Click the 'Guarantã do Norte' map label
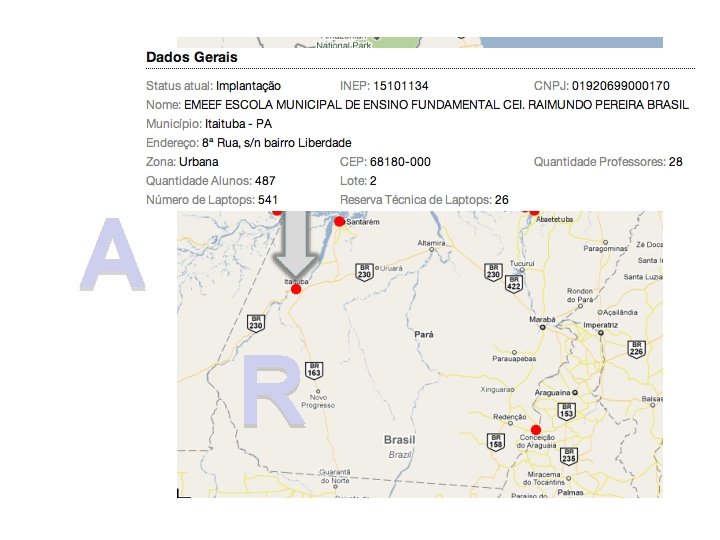Viewport: 720px width, 540px height. tap(335, 476)
